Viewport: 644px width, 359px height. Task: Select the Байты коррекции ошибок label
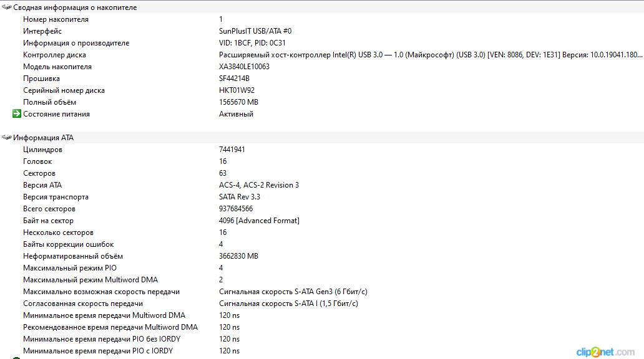click(68, 244)
